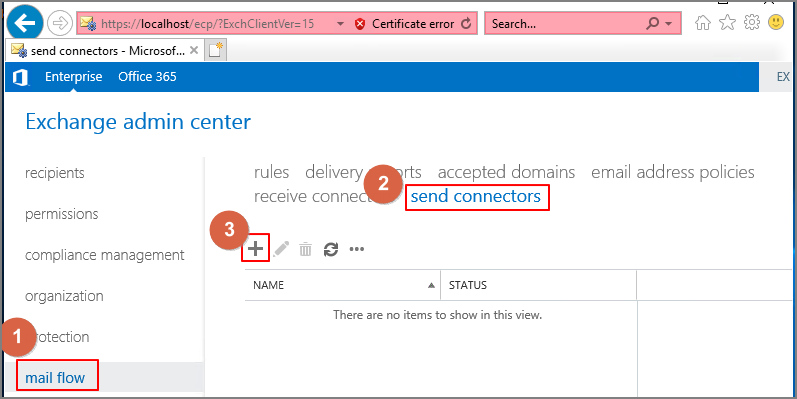Click the Certificate error shield icon
The width and height of the screenshot is (797, 399).
[x=360, y=24]
